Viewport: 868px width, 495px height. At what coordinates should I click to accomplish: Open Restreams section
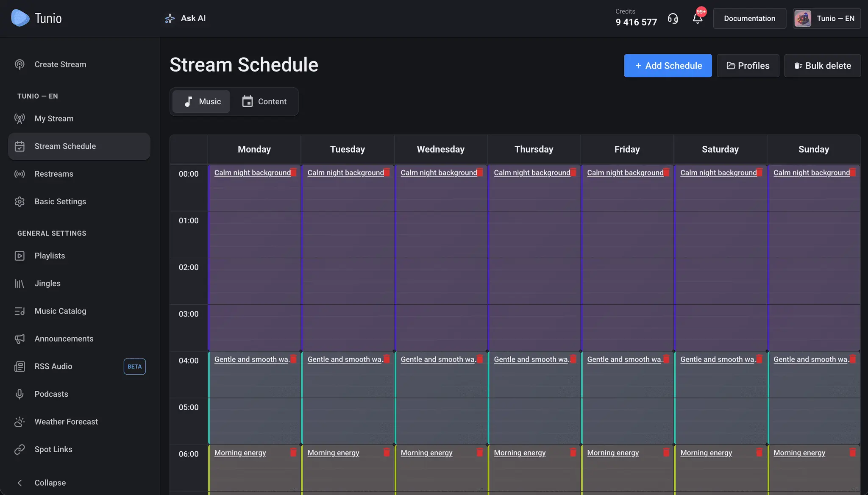(79, 174)
